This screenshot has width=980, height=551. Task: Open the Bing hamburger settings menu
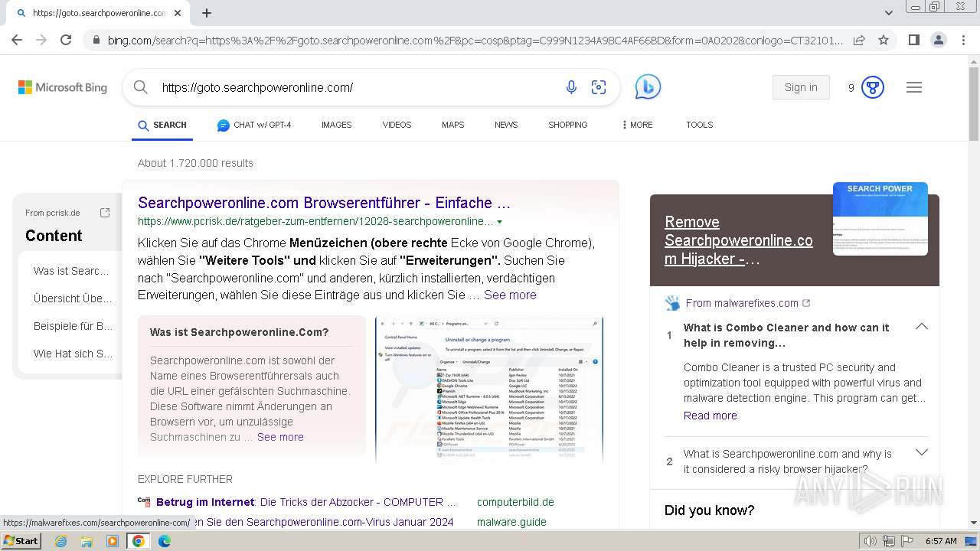[914, 87]
